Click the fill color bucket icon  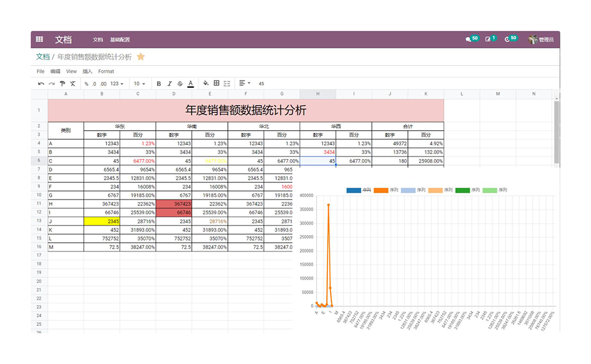click(x=206, y=83)
